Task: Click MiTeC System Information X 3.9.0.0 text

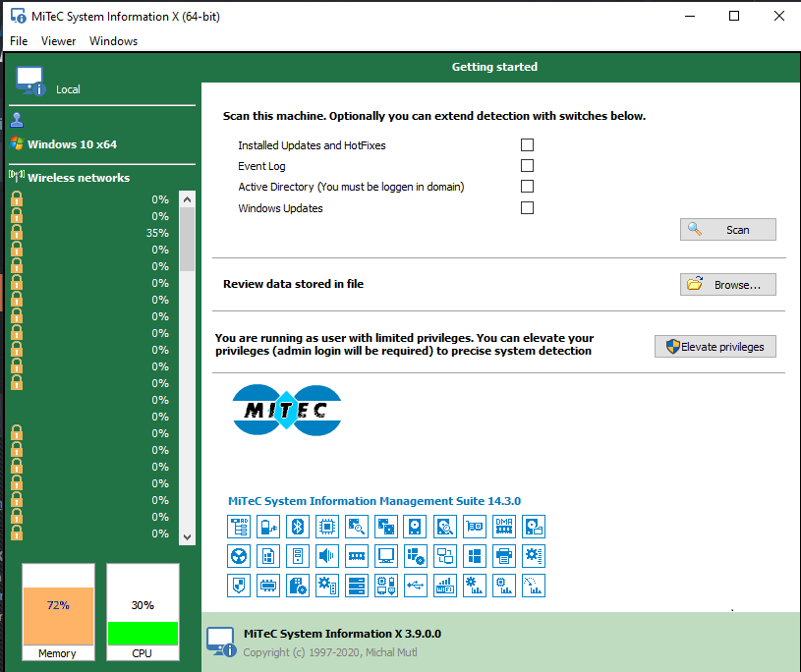Action: pos(342,634)
